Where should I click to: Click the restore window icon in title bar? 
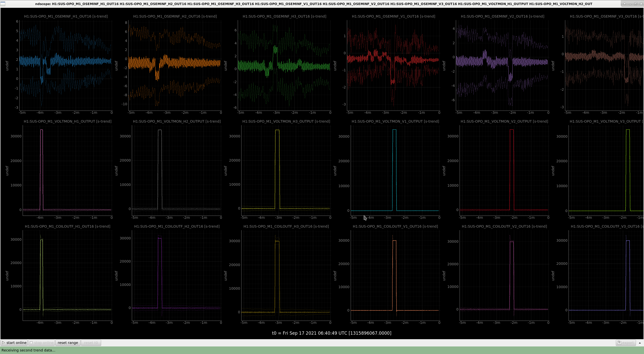click(635, 4)
